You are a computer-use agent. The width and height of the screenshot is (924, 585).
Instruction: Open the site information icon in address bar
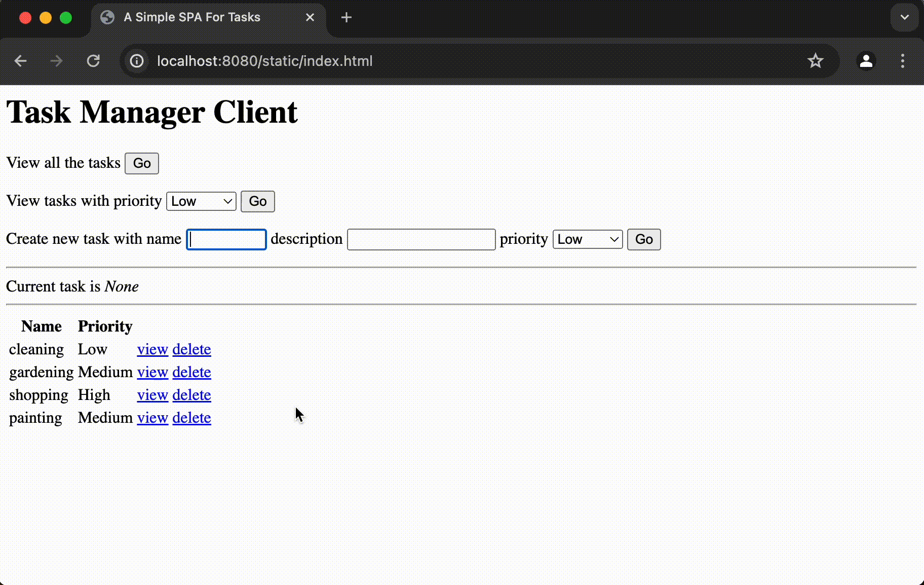136,61
